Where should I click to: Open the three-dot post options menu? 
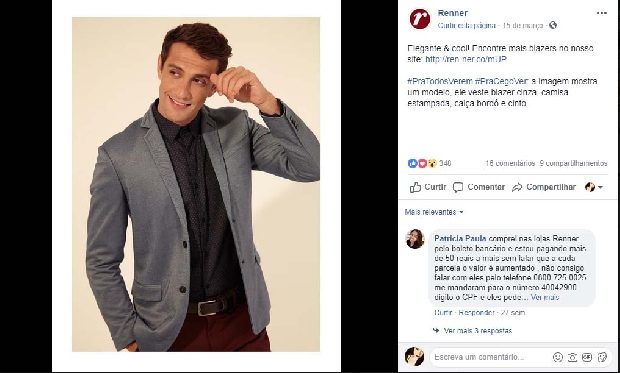coord(601,13)
